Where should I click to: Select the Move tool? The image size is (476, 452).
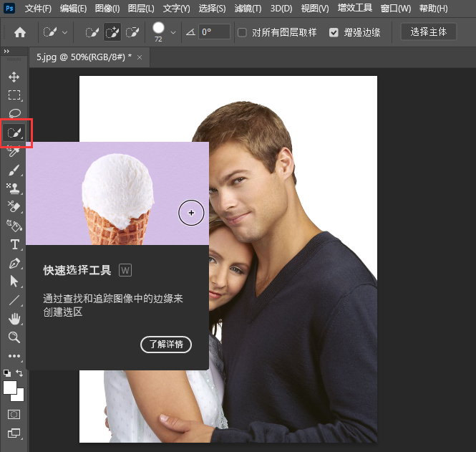tap(14, 77)
